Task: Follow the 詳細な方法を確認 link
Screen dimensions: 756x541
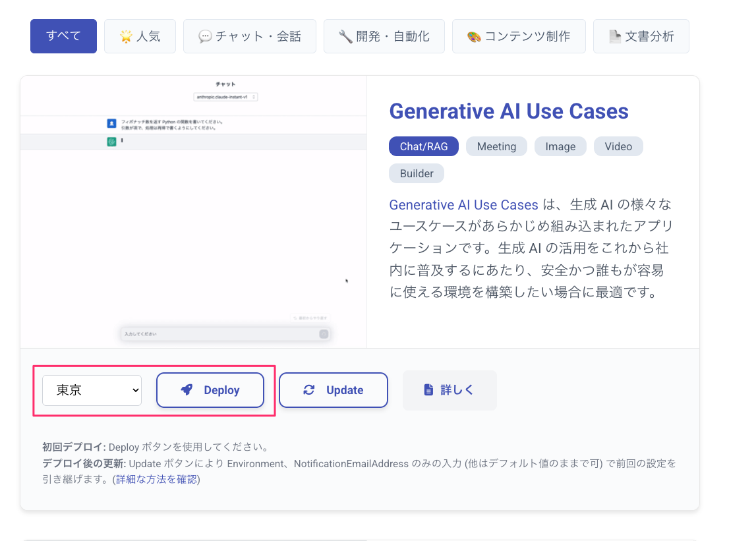Action: tap(157, 480)
